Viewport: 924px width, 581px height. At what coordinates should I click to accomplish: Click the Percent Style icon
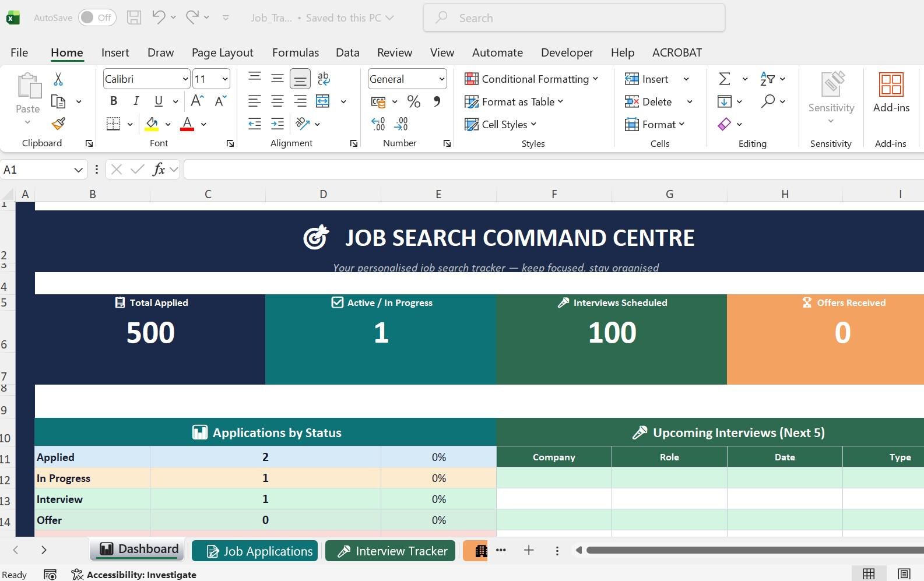click(414, 101)
